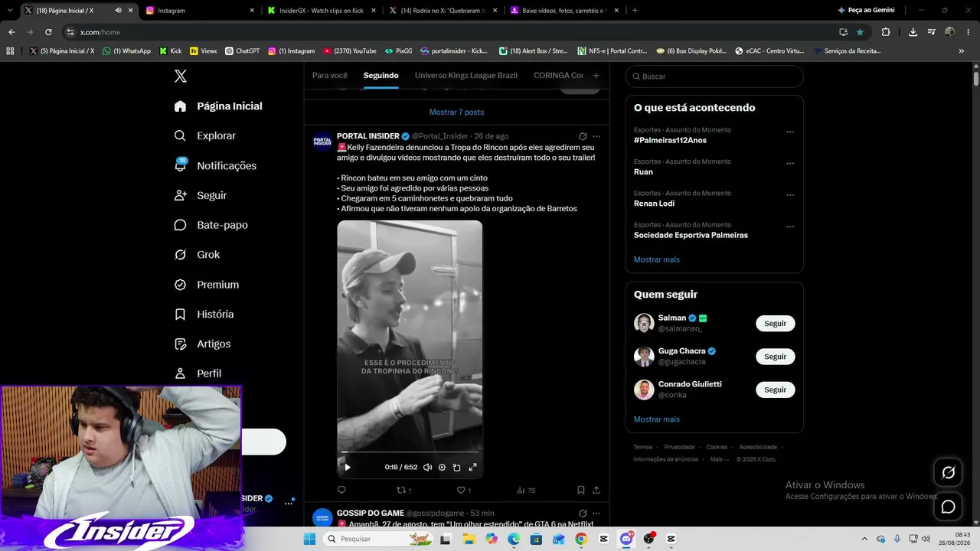Switch to the Para você tab
This screenshot has height=551, width=980.
(330, 76)
